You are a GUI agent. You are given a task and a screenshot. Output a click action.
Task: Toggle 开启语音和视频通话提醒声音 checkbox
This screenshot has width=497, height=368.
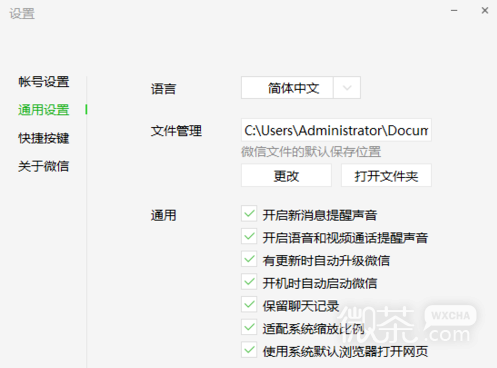click(249, 236)
